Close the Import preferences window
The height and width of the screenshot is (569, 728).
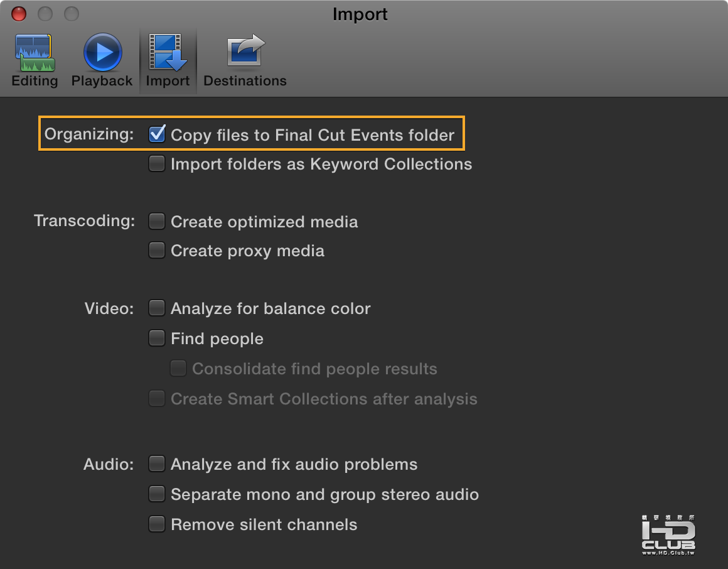click(19, 14)
